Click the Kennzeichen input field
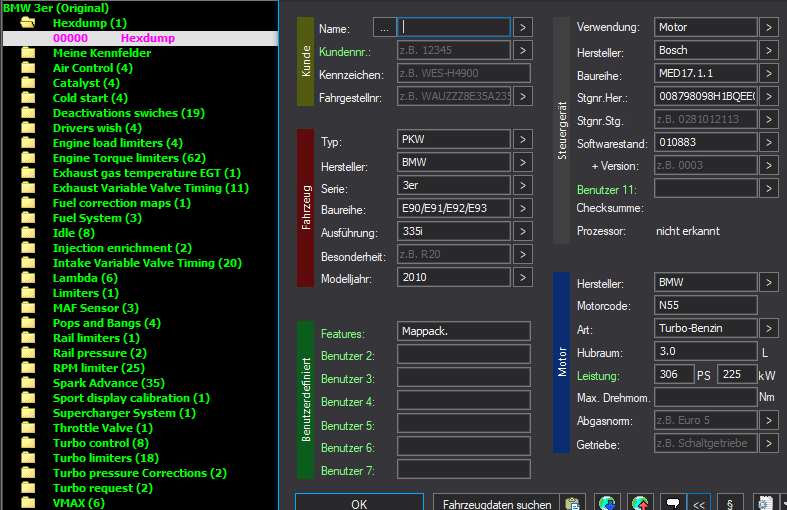The height and width of the screenshot is (510, 787). (464, 73)
